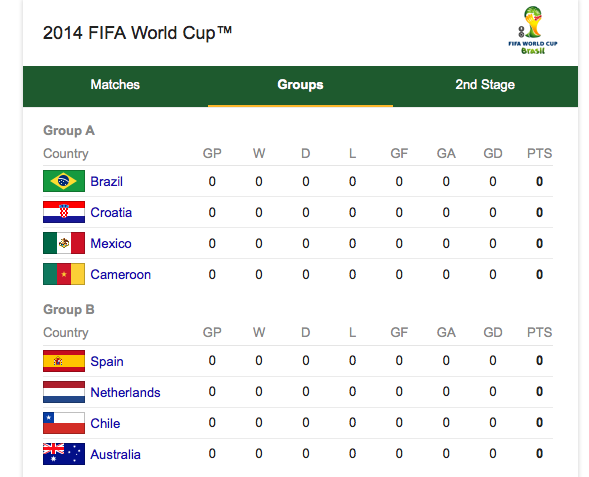Click the Mexico flag icon

pyautogui.click(x=64, y=243)
